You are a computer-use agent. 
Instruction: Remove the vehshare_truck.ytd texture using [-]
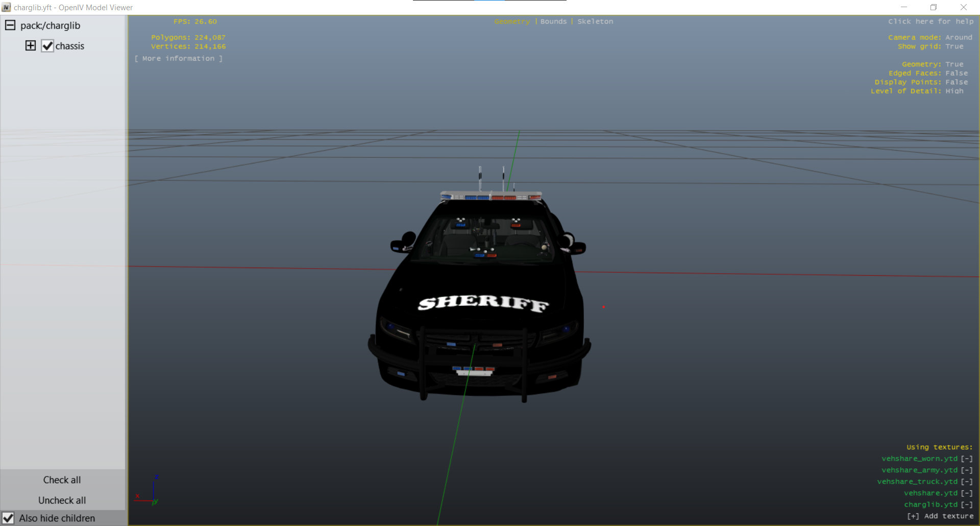[967, 482]
